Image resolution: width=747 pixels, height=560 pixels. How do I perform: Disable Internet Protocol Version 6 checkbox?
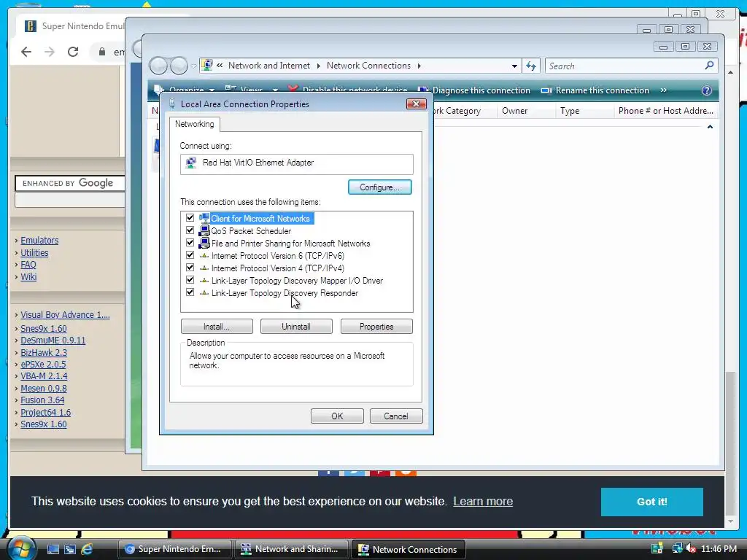(x=190, y=254)
